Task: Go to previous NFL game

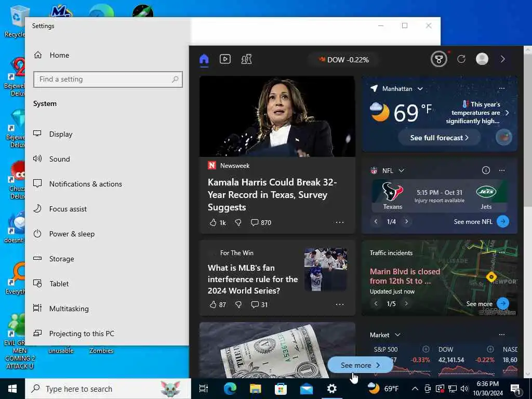Action: [x=376, y=221]
